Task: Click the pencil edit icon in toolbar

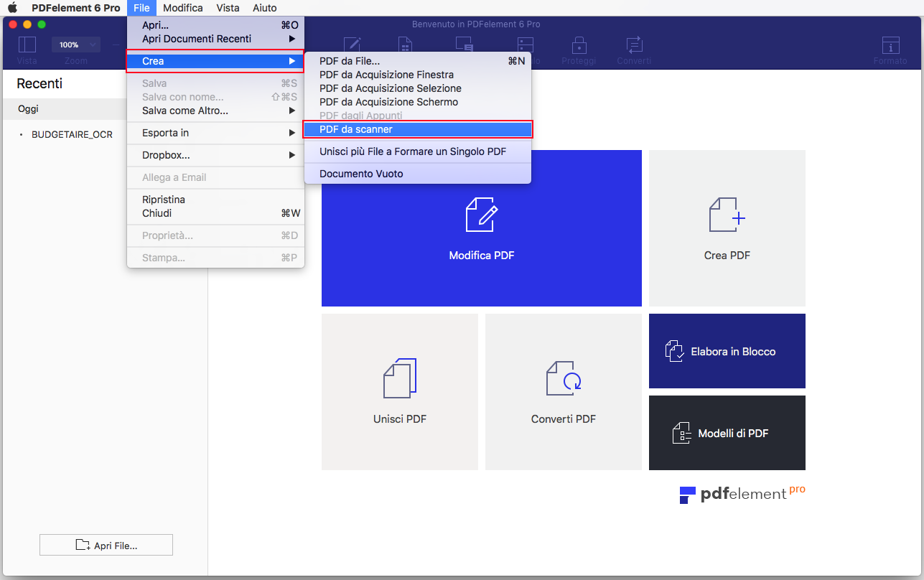Action: point(352,45)
